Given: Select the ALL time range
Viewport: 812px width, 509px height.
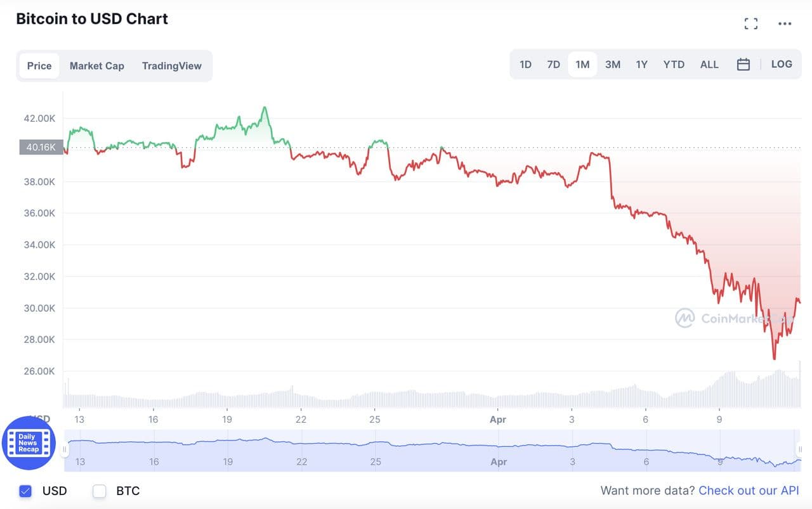Looking at the screenshot, I should coord(709,65).
